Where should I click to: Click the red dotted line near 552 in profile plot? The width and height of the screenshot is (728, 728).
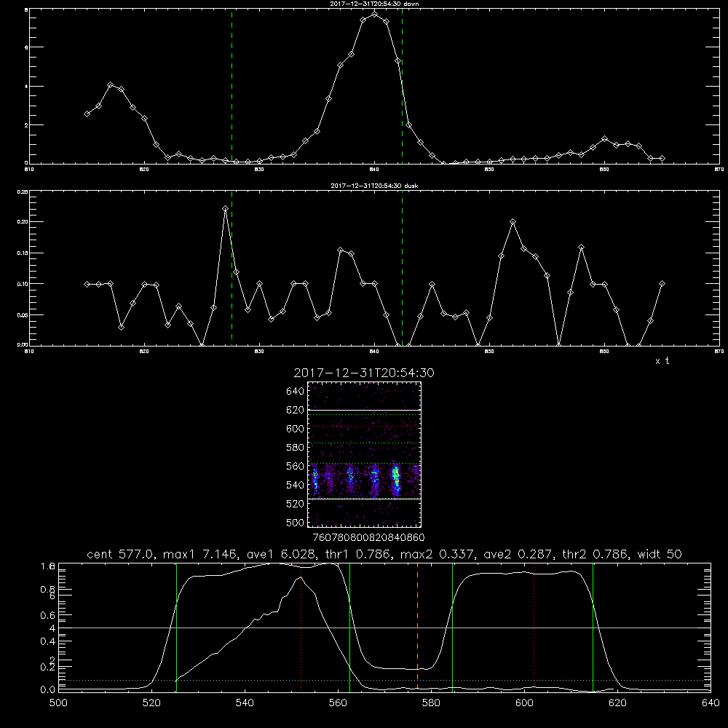click(301, 627)
